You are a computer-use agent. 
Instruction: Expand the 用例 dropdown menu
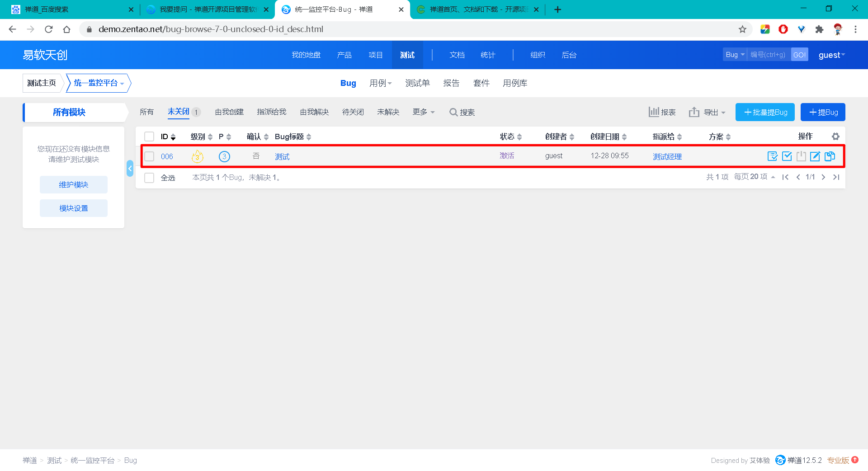381,83
